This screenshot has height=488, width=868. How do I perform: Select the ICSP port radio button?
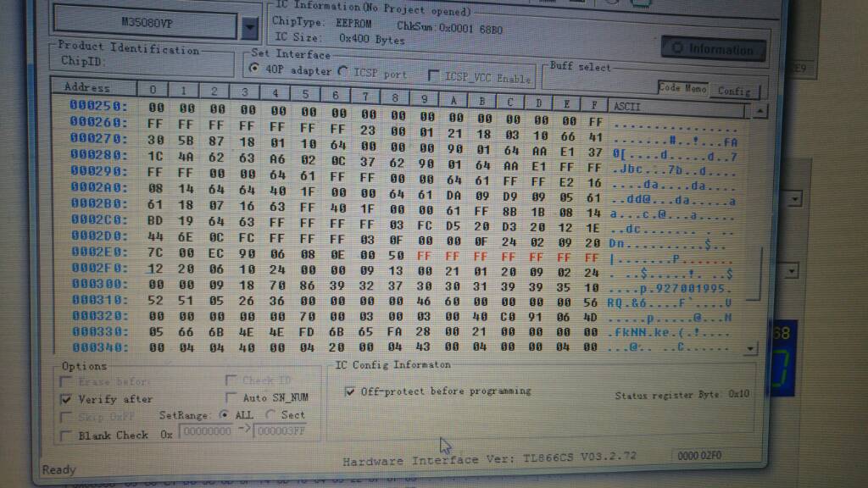tap(343, 73)
